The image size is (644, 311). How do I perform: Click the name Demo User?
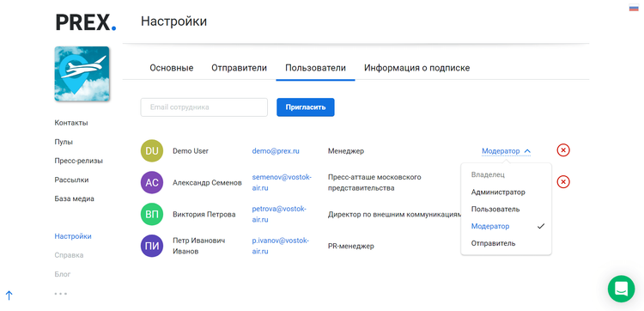[x=191, y=151]
